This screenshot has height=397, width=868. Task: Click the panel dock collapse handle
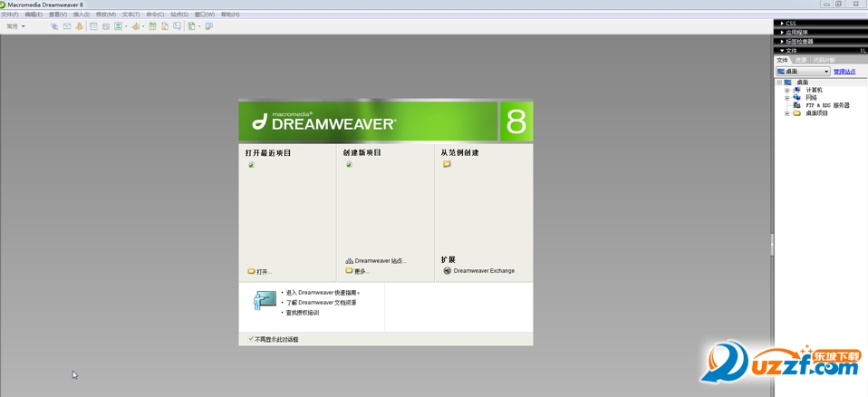pos(772,244)
